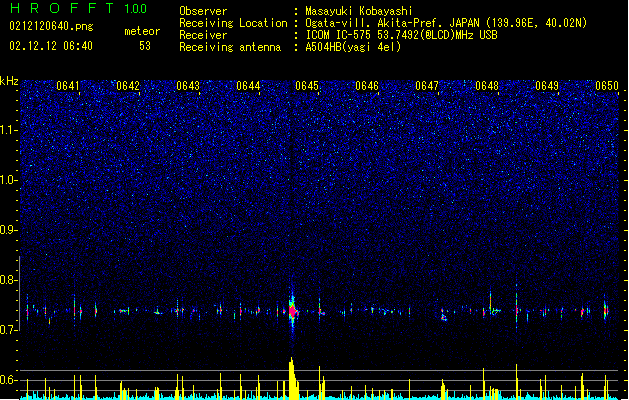This screenshot has height=400, width=629.
Task: Click the 1.1 kHz axis label
Action: (x=9, y=130)
